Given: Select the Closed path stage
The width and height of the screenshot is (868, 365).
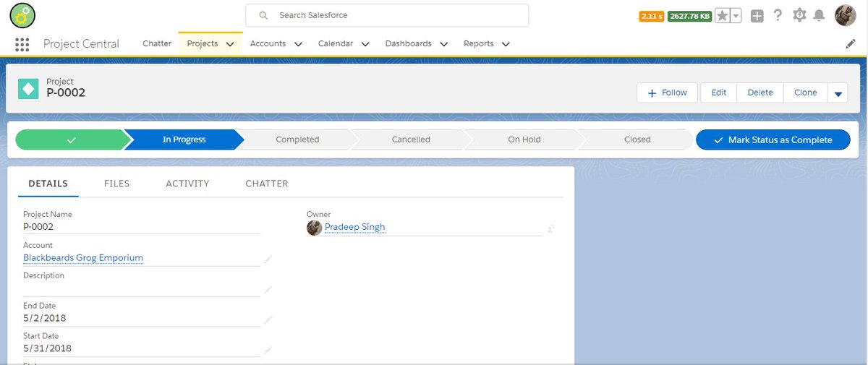Looking at the screenshot, I should click(x=637, y=139).
